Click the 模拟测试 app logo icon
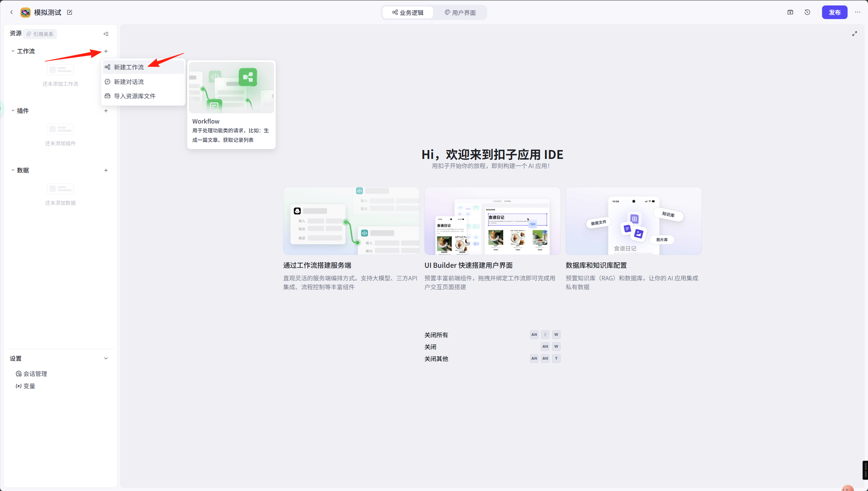 [x=26, y=13]
